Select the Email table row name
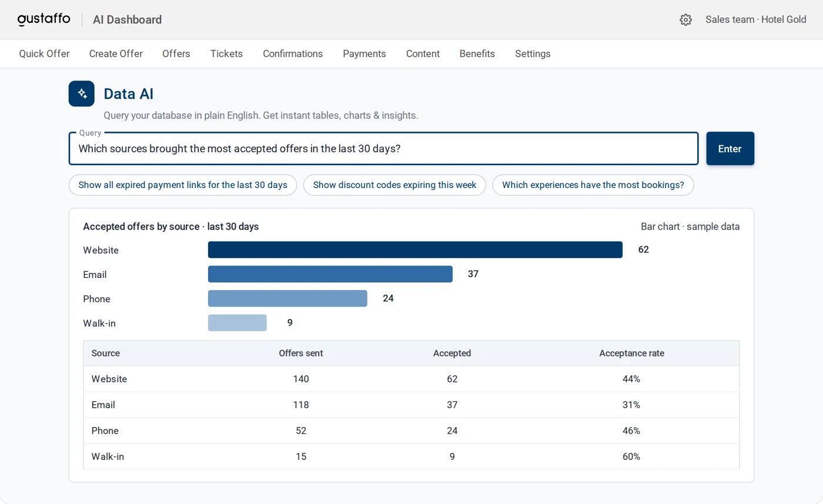The image size is (823, 504). click(103, 405)
